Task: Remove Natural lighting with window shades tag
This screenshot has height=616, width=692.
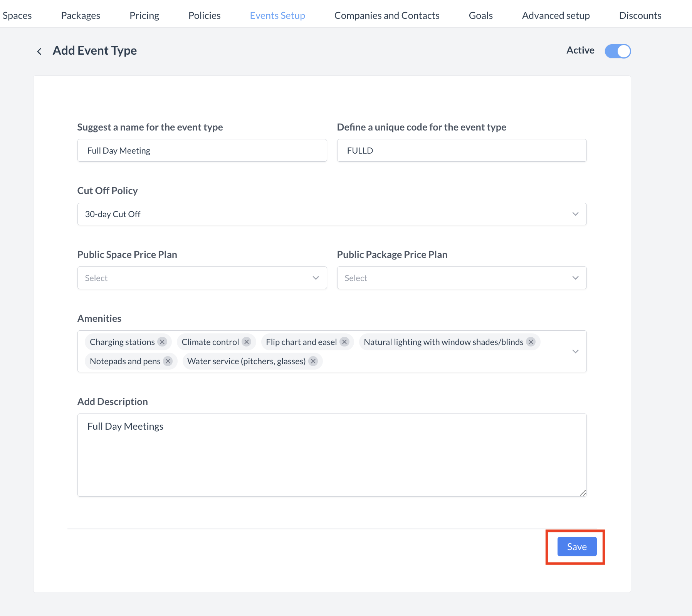Action: pyautogui.click(x=531, y=342)
